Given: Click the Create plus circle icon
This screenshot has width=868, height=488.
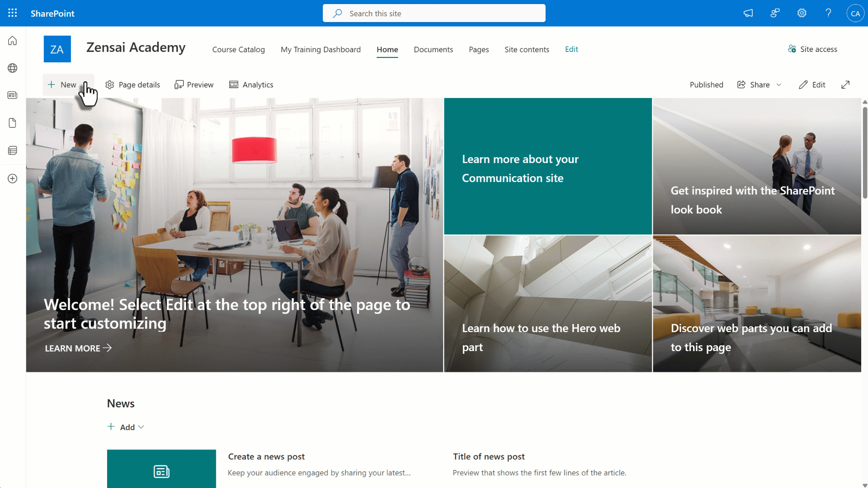Looking at the screenshot, I should pyautogui.click(x=13, y=178).
